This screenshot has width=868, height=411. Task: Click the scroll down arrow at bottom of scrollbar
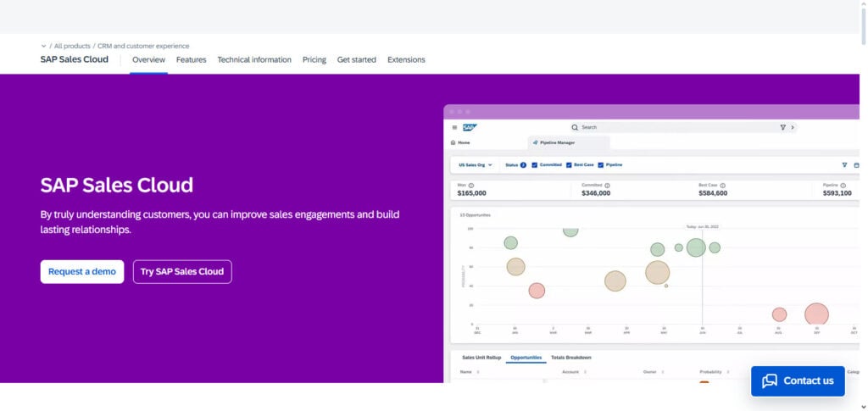coord(864,407)
